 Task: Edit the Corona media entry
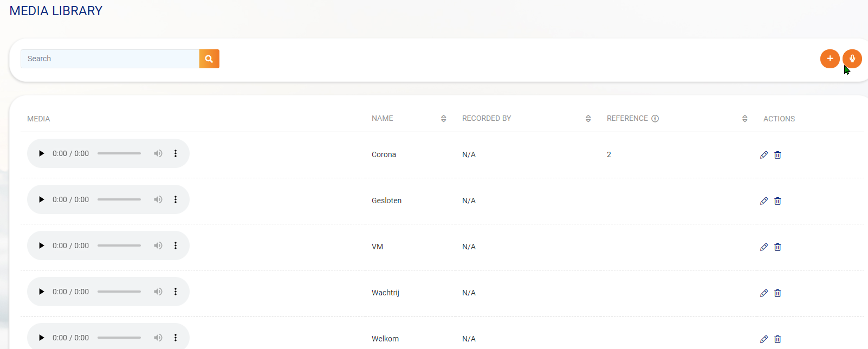click(x=764, y=155)
